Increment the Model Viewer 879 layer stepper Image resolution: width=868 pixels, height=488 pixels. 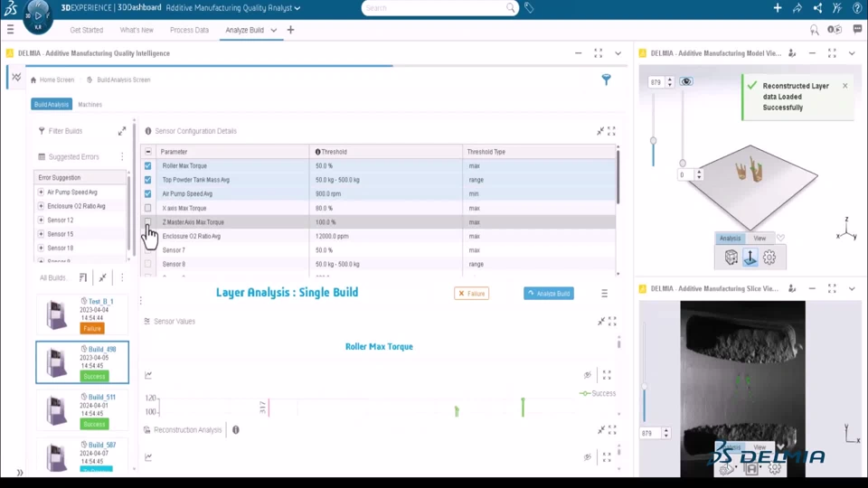[x=670, y=80]
